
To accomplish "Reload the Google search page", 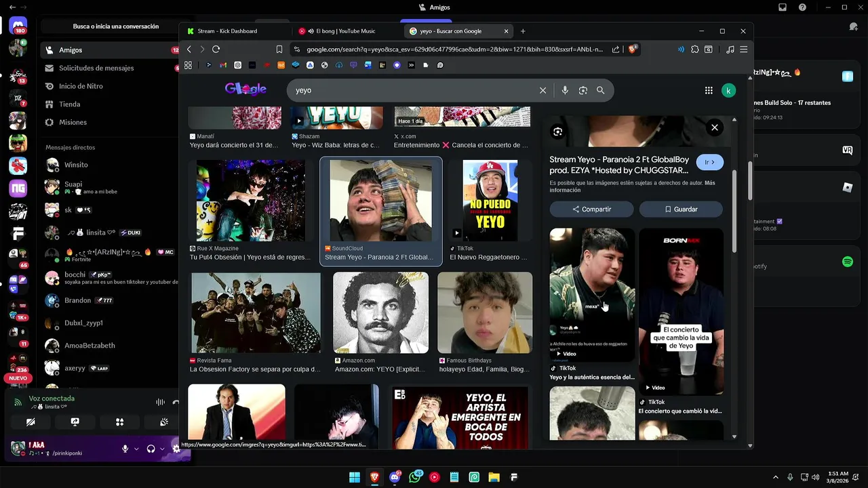I will coord(216,49).
